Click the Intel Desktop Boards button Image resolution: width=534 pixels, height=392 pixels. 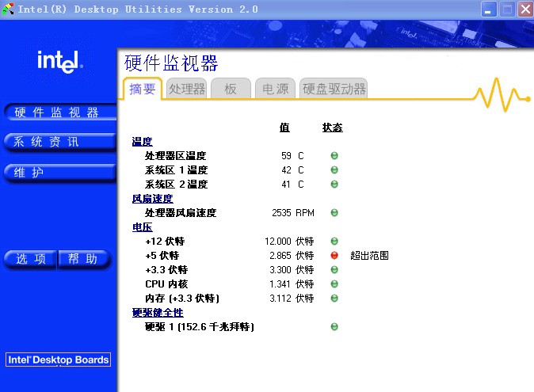pyautogui.click(x=59, y=360)
